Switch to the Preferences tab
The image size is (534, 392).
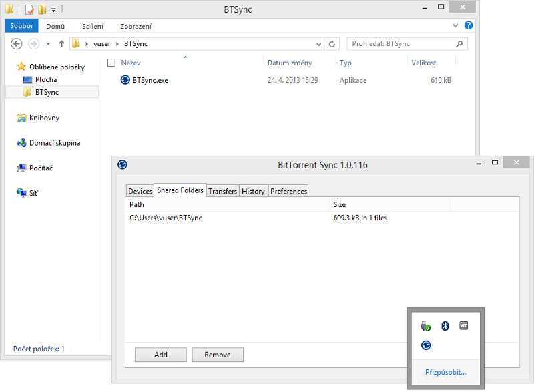pyautogui.click(x=288, y=191)
